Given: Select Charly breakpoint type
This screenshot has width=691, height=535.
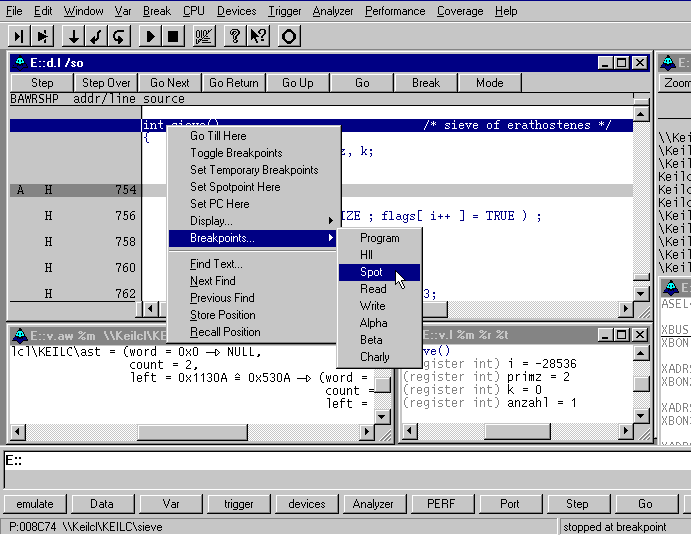Looking at the screenshot, I should click(x=379, y=357).
